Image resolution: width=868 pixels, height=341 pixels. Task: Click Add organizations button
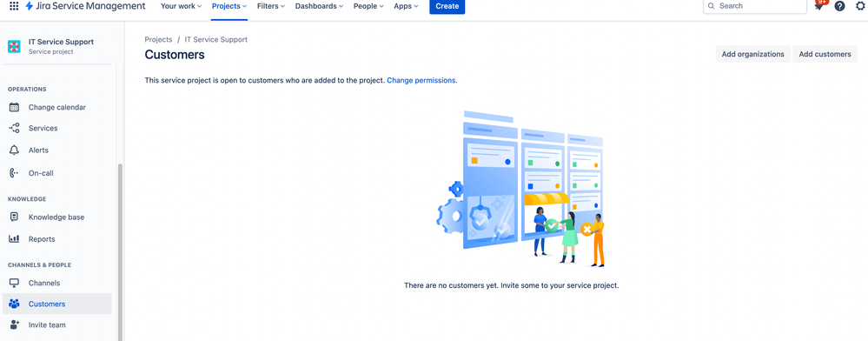tap(752, 54)
